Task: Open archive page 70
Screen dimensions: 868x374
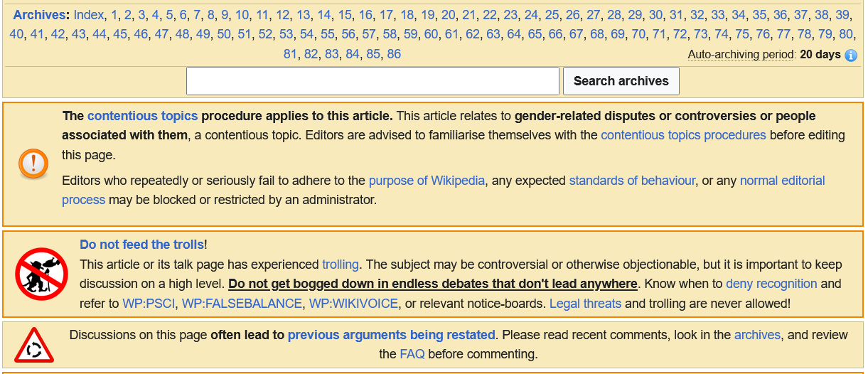Action: tap(638, 34)
